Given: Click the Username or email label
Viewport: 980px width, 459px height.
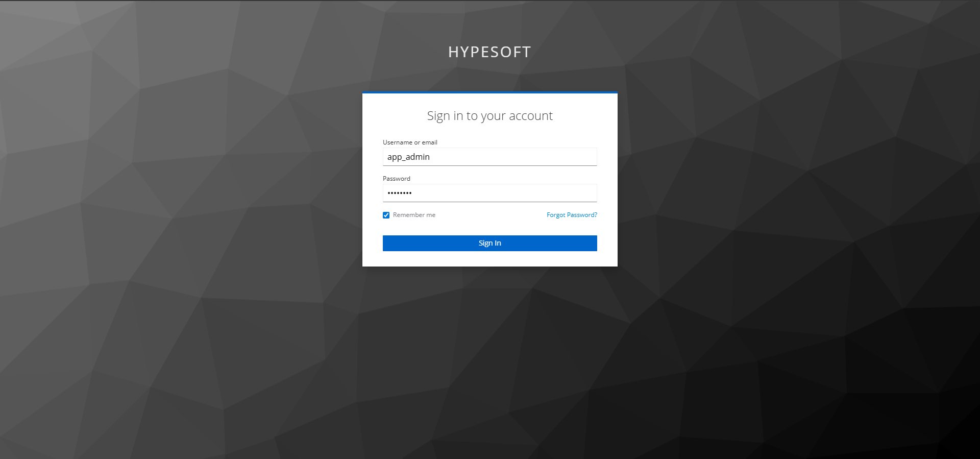Looking at the screenshot, I should click(410, 142).
